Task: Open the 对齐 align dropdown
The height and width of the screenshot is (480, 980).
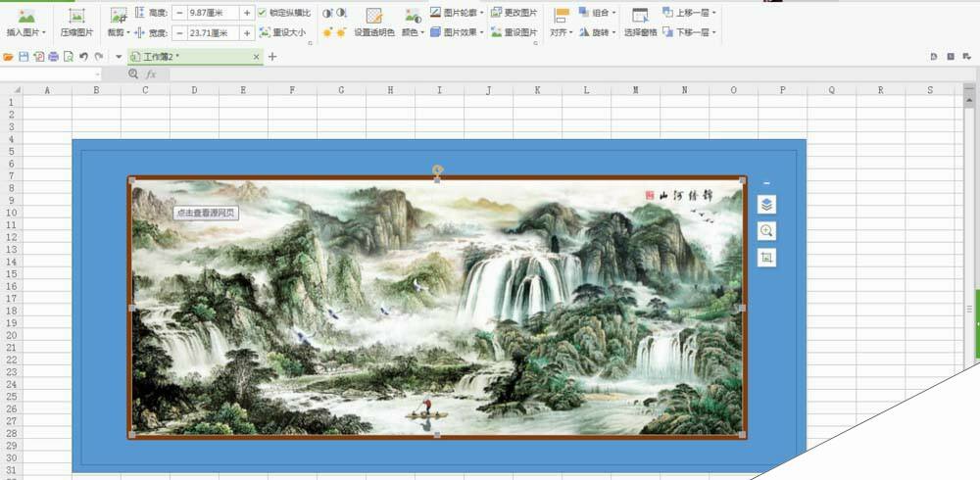Action: (x=562, y=24)
